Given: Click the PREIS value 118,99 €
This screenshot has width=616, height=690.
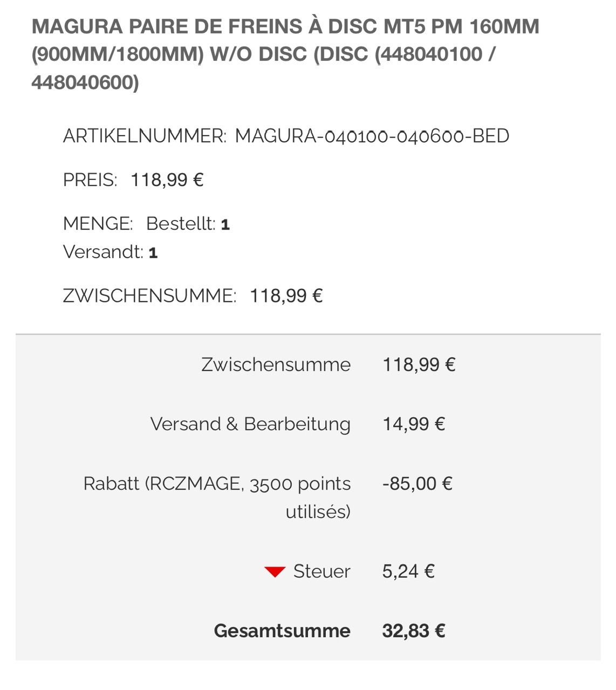Looking at the screenshot, I should click(x=167, y=180).
